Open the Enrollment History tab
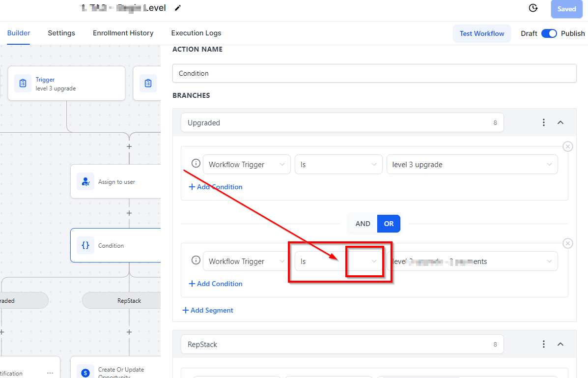Viewport: 588px width, 378px height. click(123, 33)
